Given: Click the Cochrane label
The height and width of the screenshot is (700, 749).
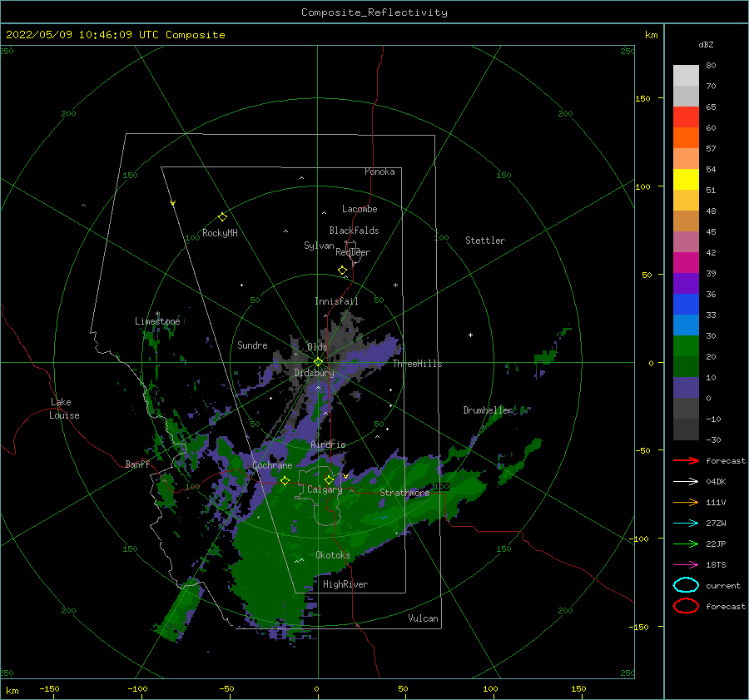Looking at the screenshot, I should tap(272, 465).
